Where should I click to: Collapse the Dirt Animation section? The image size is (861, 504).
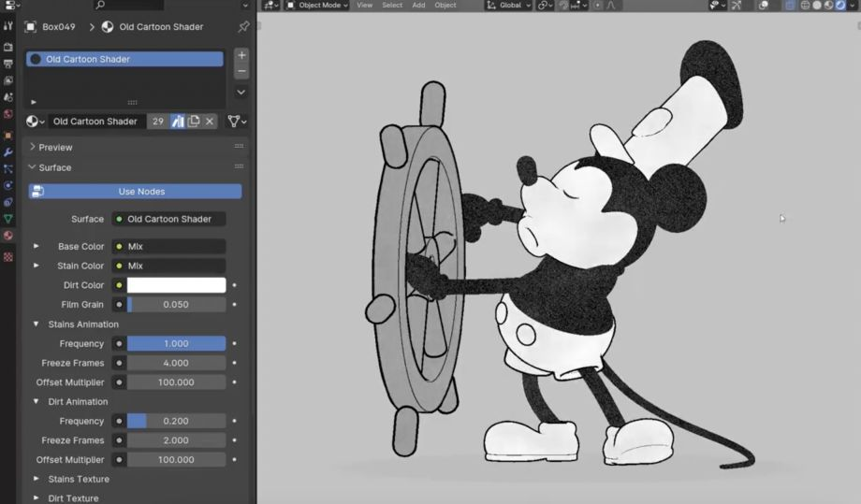coord(36,401)
